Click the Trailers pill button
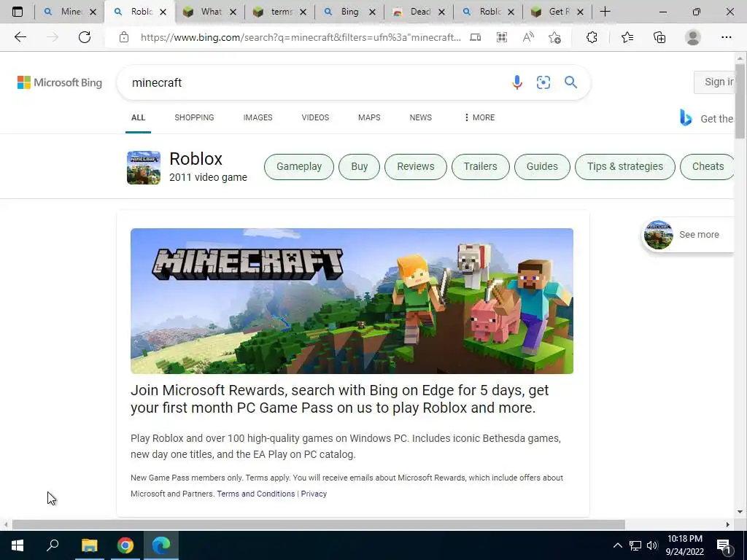The image size is (747, 560). (x=480, y=167)
